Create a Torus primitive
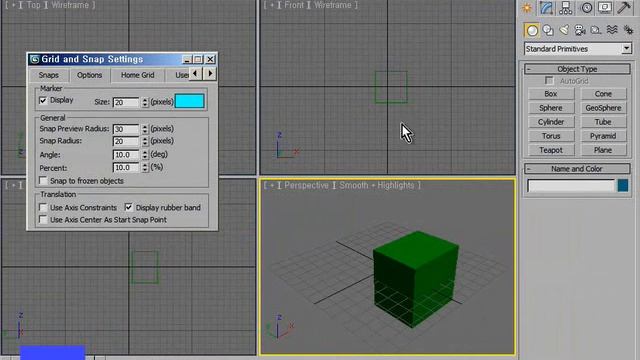 (551, 136)
